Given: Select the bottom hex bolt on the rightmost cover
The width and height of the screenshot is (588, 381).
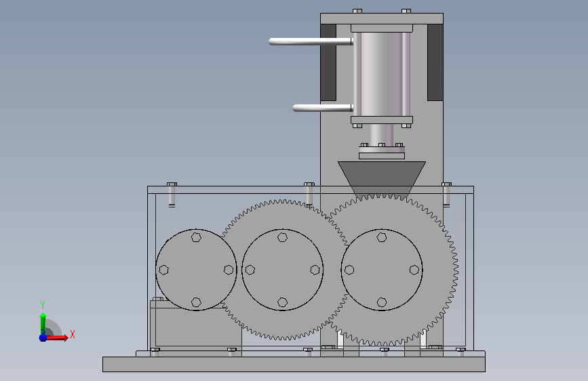Looking at the screenshot, I should pos(382,302).
